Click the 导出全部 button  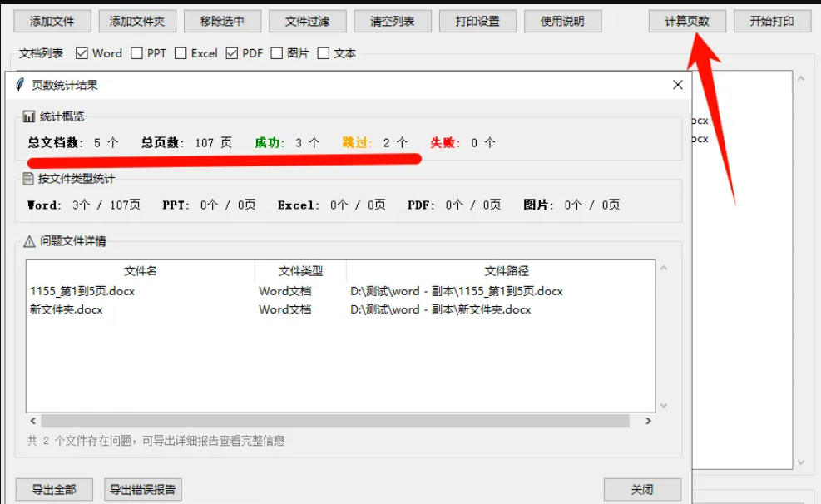pyautogui.click(x=54, y=490)
